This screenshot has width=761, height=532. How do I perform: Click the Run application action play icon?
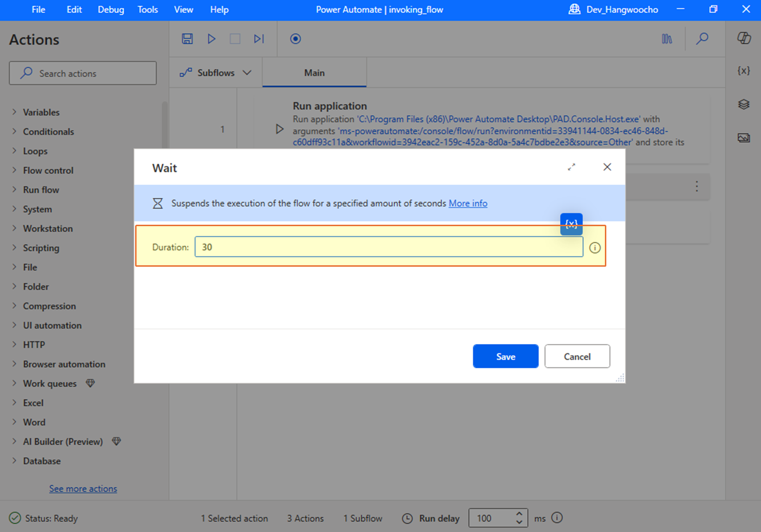(280, 129)
